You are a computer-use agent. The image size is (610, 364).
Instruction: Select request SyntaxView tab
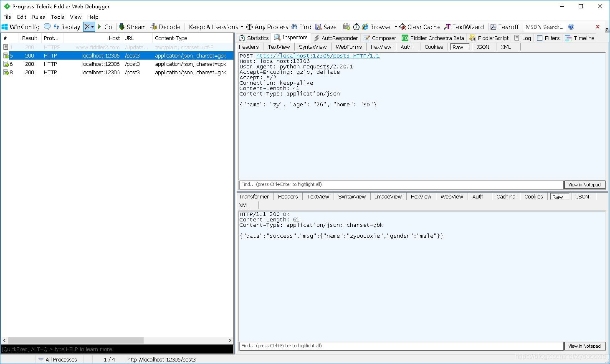(313, 47)
